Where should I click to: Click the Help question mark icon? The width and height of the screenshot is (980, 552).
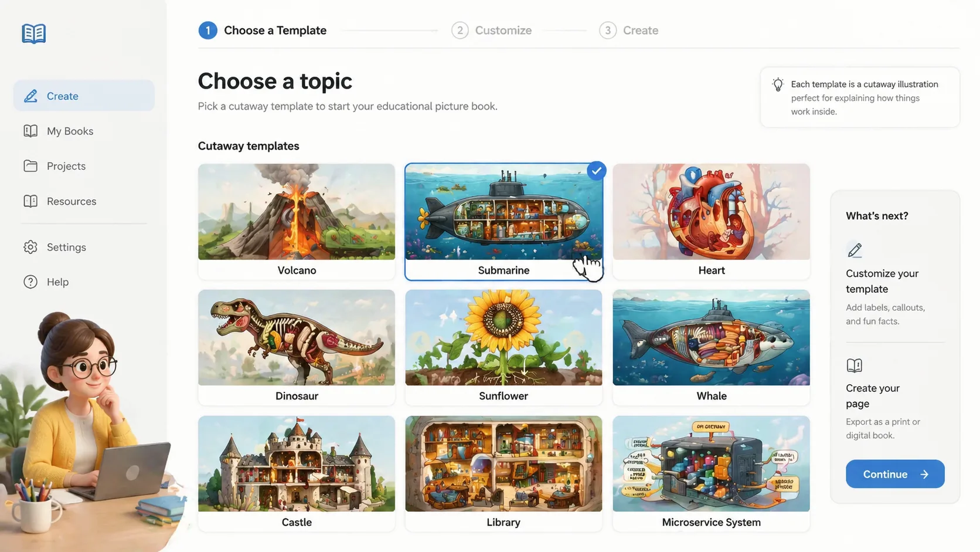pos(30,282)
